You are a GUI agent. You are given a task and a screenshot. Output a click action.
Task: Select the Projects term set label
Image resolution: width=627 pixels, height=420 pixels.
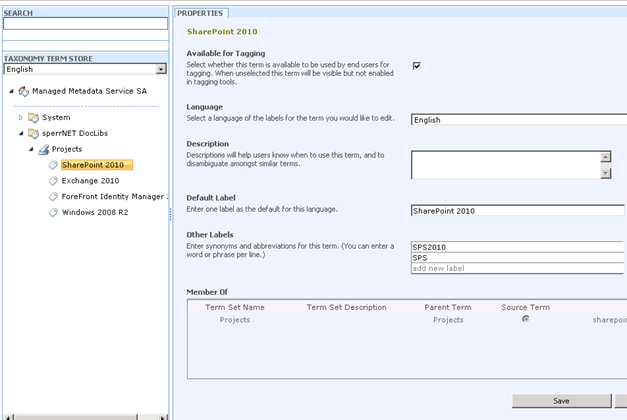[67, 149]
